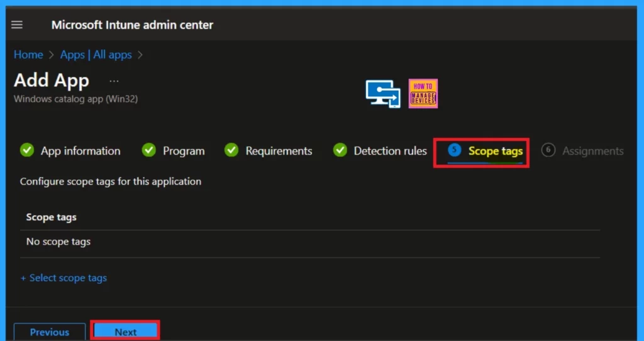This screenshot has height=341, width=644.
Task: Select the Detection rules tab
Action: (390, 151)
